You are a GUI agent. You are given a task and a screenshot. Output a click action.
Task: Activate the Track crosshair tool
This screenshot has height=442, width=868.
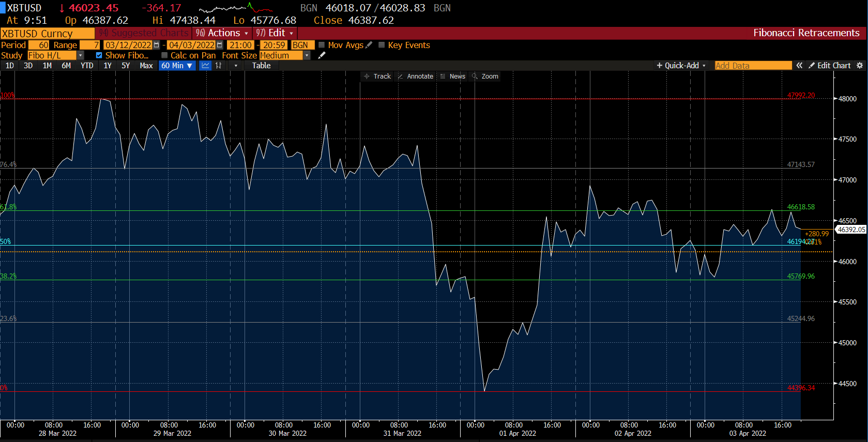(377, 76)
